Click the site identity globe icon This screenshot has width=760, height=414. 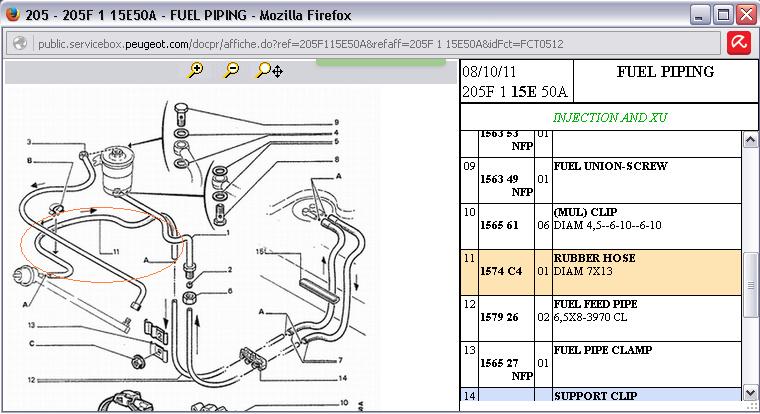click(x=20, y=44)
